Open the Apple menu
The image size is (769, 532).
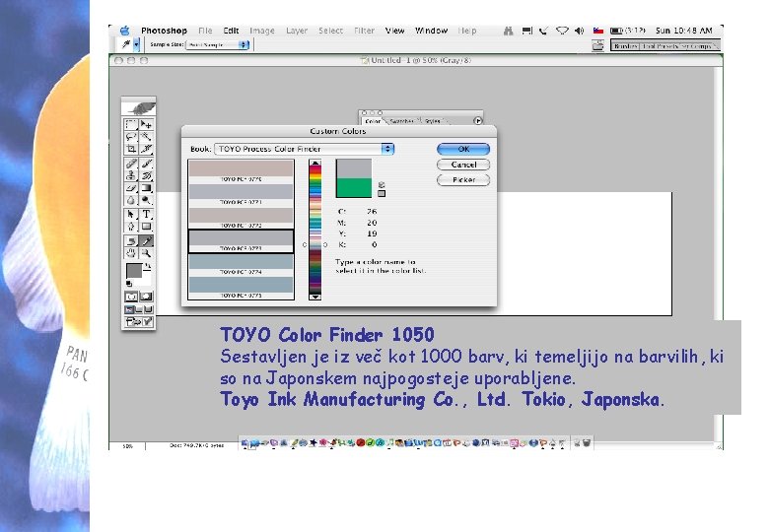pyautogui.click(x=125, y=31)
